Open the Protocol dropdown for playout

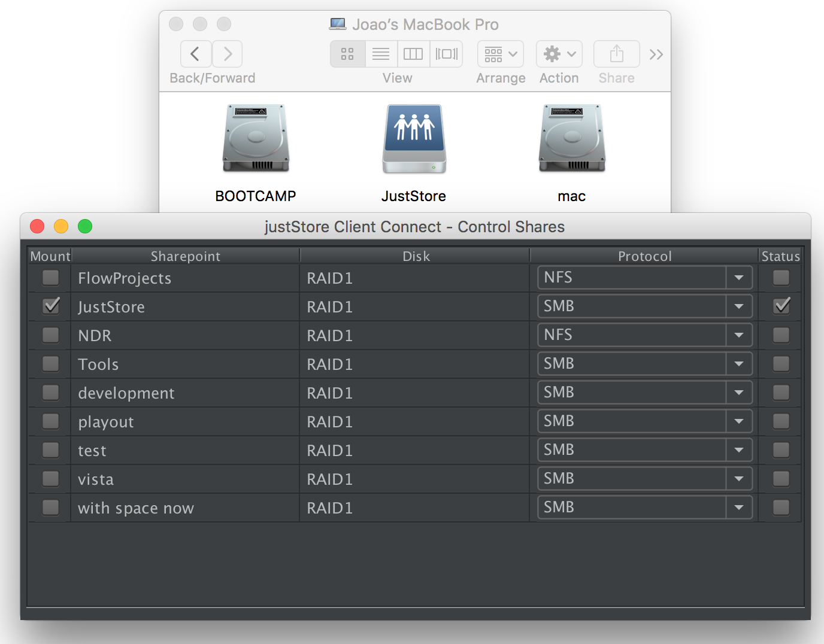click(645, 421)
